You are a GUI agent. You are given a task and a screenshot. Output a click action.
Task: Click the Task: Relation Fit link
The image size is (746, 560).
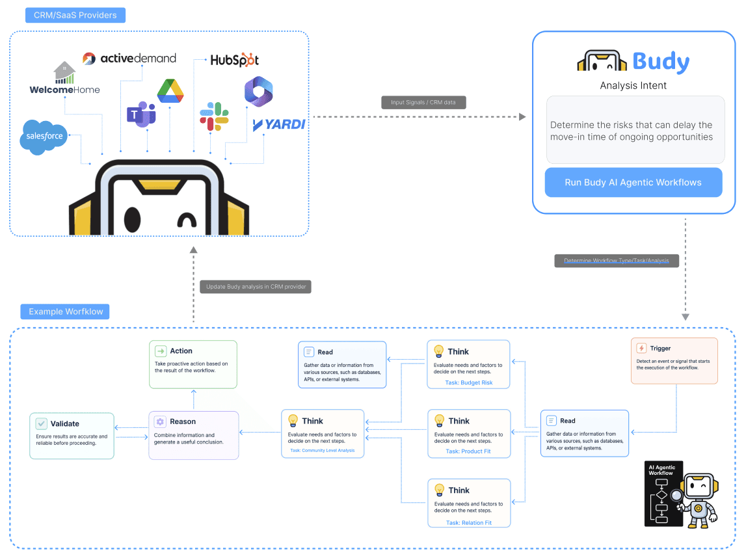(469, 523)
